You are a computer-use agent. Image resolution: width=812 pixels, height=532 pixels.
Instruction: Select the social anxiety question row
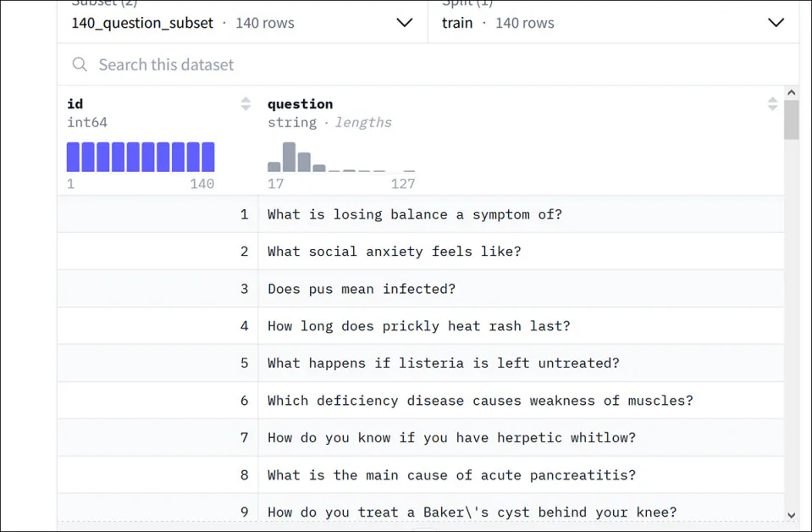pyautogui.click(x=394, y=252)
